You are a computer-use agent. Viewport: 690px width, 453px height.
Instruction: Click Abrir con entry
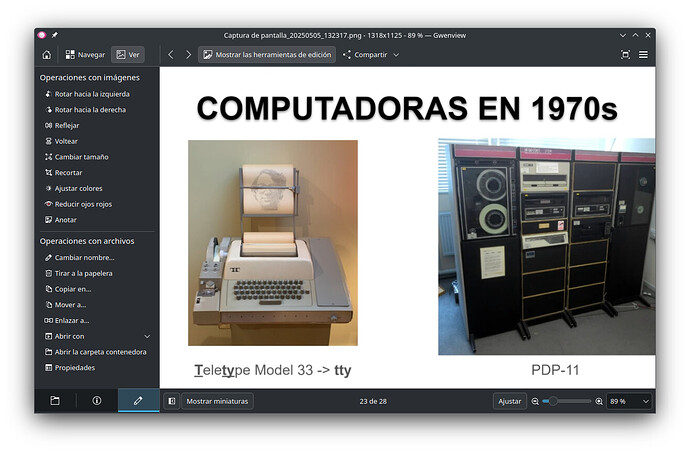(64, 336)
